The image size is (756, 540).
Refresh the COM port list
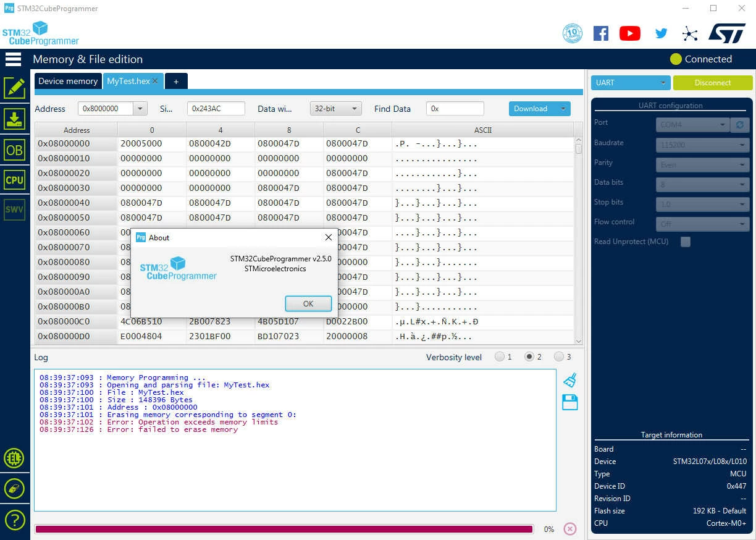point(740,125)
